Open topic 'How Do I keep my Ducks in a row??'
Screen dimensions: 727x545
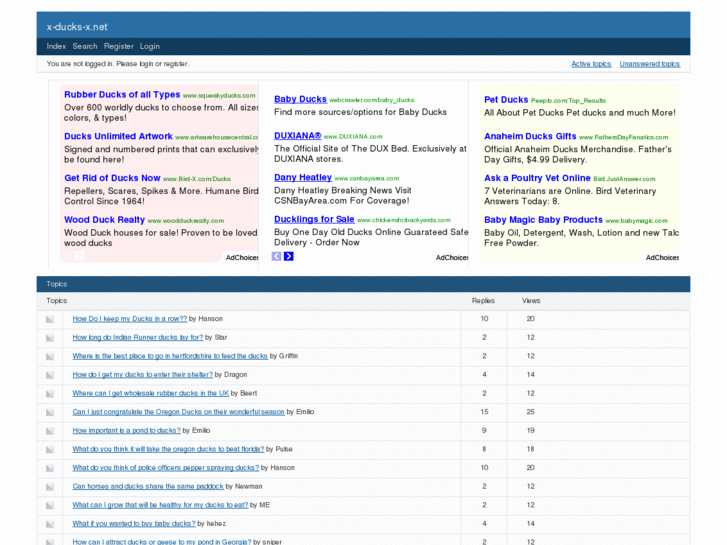[130, 319]
